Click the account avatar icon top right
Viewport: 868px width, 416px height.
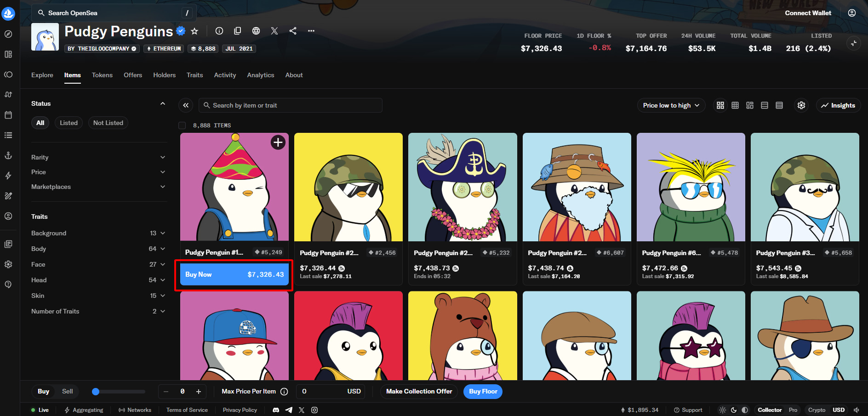[x=852, y=13]
